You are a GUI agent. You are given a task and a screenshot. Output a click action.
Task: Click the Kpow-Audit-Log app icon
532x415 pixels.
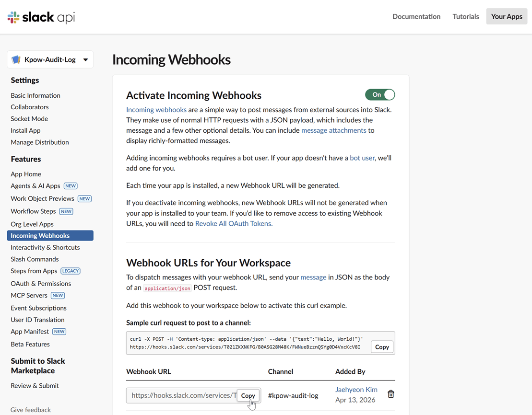[16, 60]
